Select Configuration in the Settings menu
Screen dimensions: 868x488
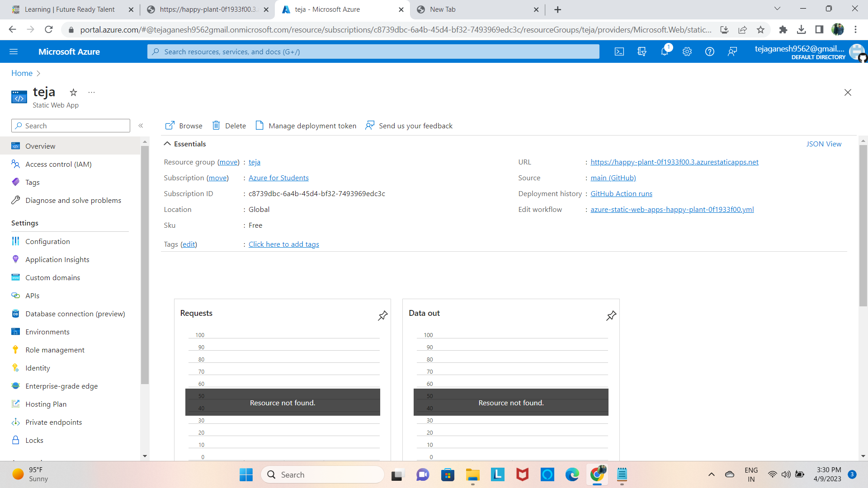pyautogui.click(x=47, y=241)
